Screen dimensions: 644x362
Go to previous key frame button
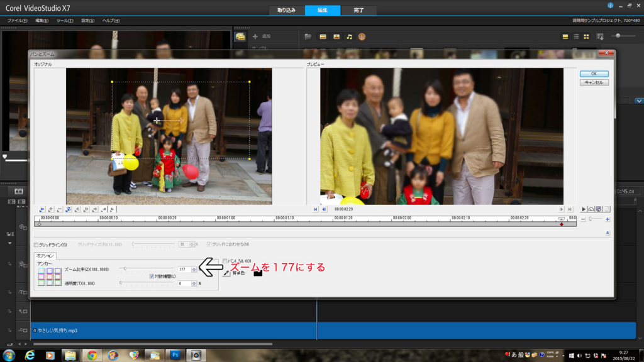(x=42, y=209)
